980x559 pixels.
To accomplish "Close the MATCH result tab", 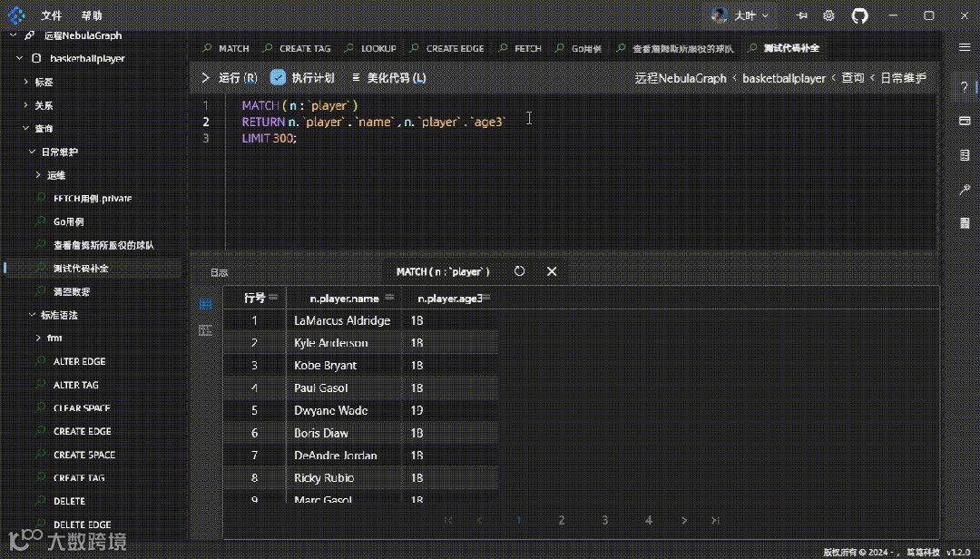I will (551, 271).
